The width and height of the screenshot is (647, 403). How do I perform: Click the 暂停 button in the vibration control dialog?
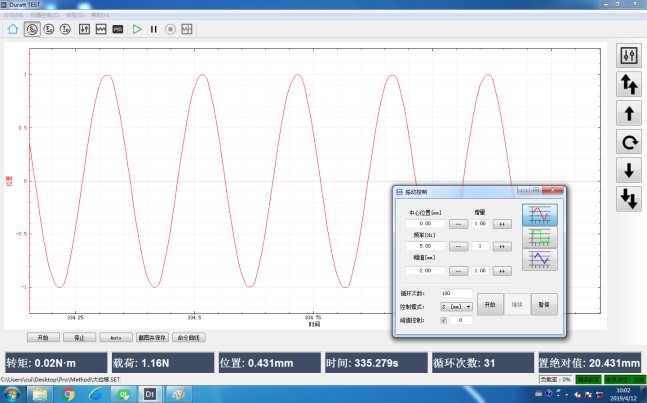pyautogui.click(x=543, y=303)
